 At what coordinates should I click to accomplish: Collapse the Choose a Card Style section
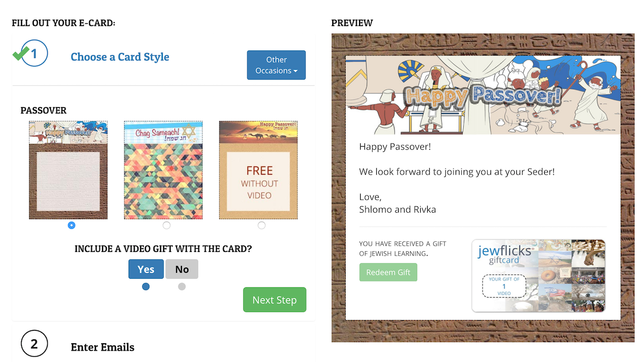click(120, 57)
